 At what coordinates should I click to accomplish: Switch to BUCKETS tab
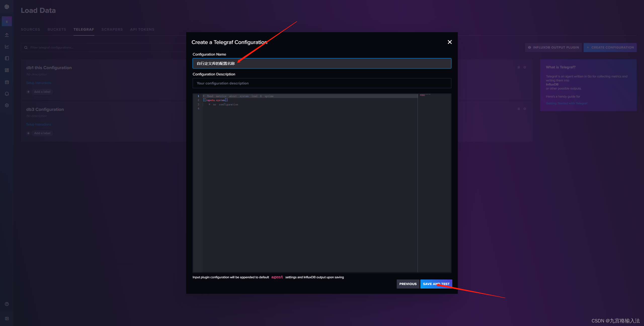coord(57,29)
